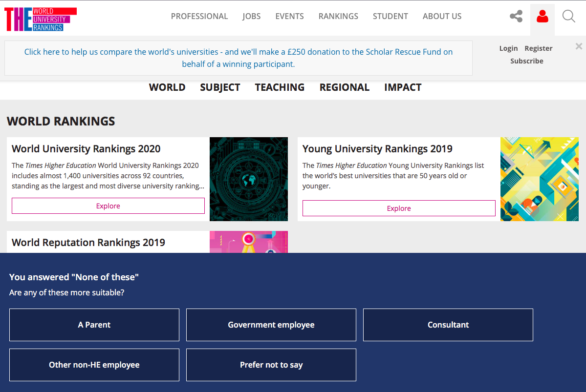Open World University Rankings 2020 title
Viewport: 586px width, 392px height.
(86, 149)
